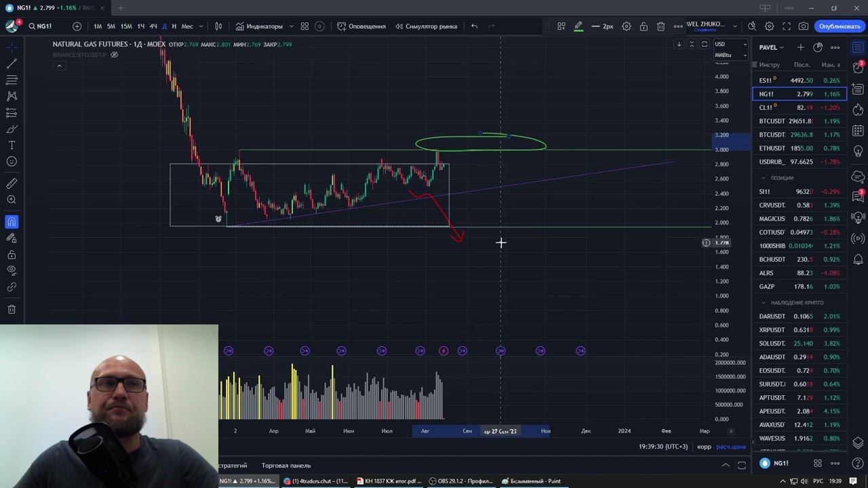
Task: Open the PAVEL watchlist dropdown
Action: [771, 47]
